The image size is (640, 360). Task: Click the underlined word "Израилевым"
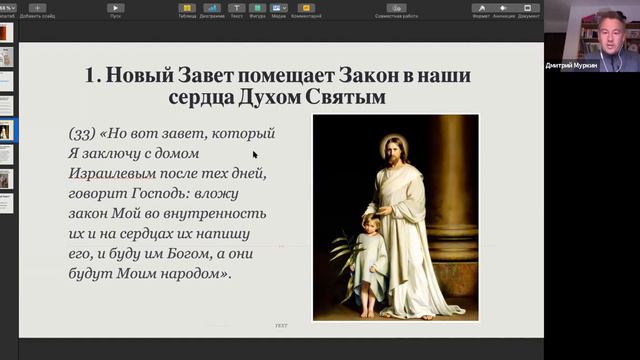click(x=112, y=173)
